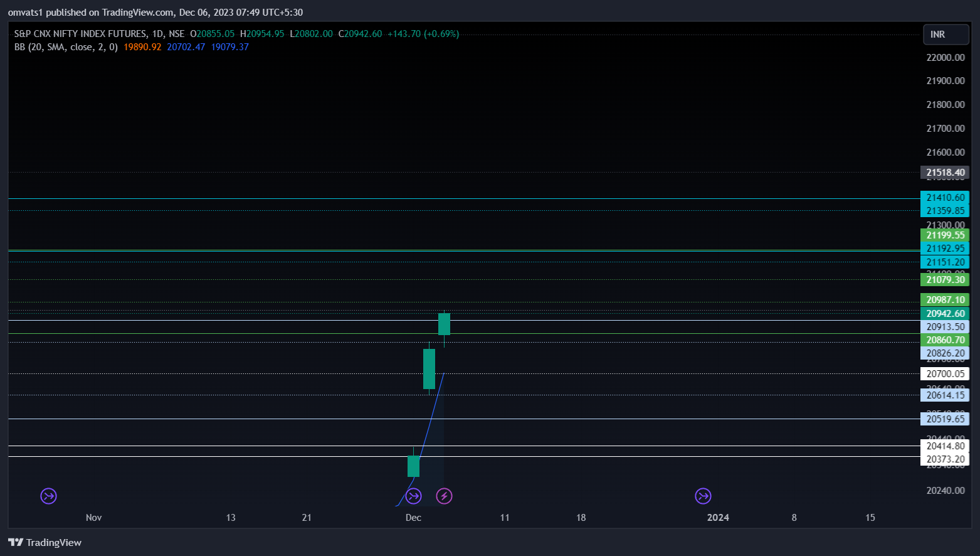Viewport: 980px width, 556px height.
Task: Click the blue BB value 20702.47
Action: 186,46
